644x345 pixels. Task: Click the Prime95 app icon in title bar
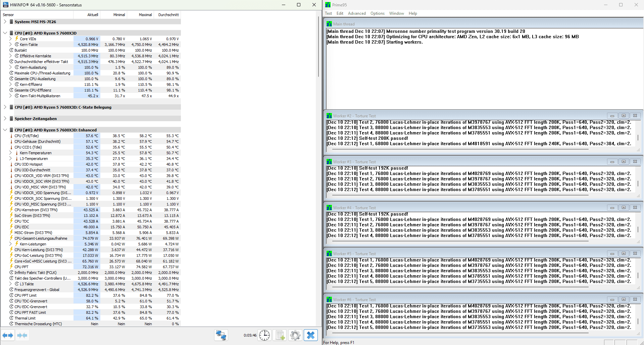point(328,5)
